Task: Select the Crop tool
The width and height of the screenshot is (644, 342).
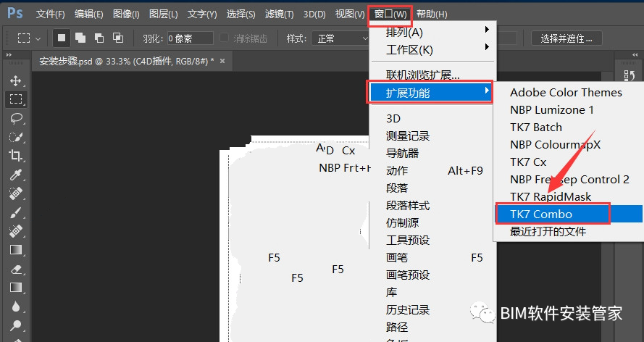Action: coord(16,156)
